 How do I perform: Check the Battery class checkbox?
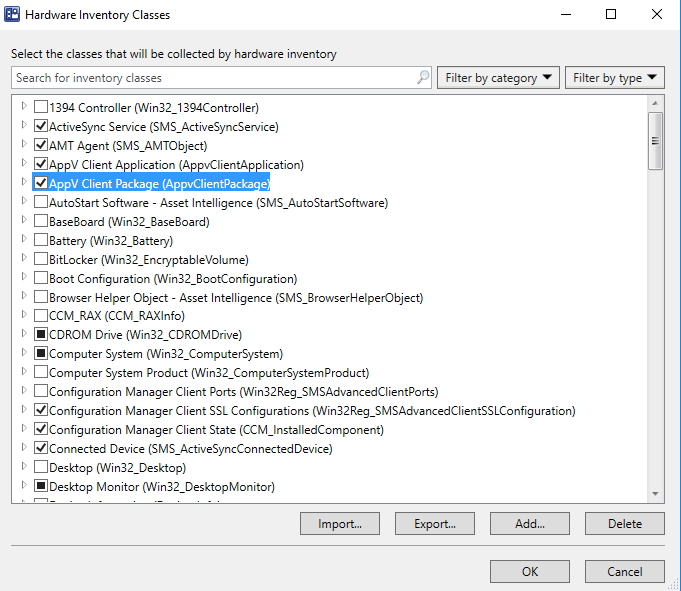41,240
